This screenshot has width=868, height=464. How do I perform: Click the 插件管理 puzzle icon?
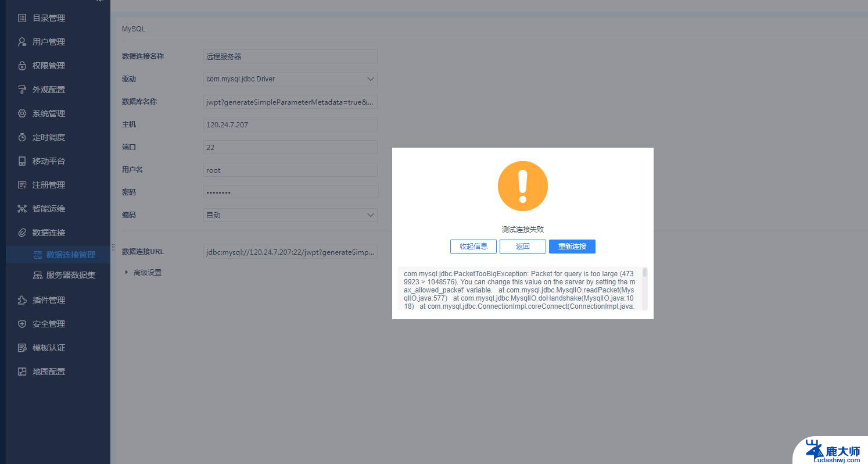pos(22,300)
